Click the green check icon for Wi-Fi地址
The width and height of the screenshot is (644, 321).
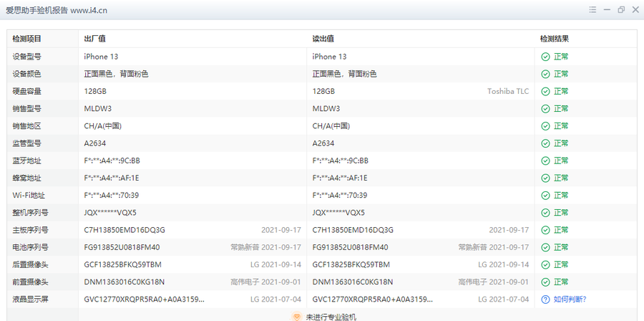(x=545, y=195)
